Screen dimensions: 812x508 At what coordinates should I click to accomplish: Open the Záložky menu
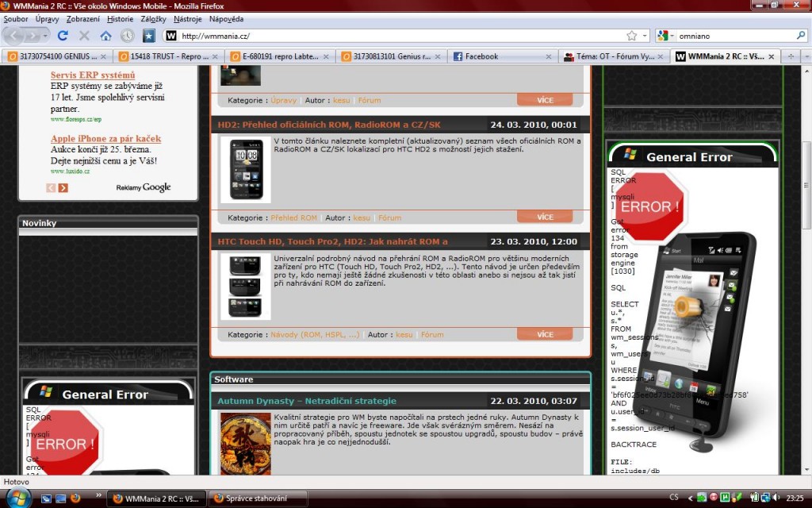(153, 19)
